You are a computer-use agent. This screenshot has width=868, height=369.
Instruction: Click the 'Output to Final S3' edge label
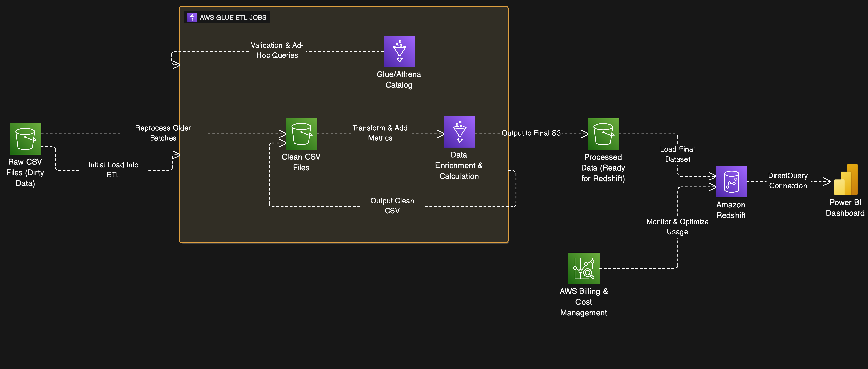[531, 133]
